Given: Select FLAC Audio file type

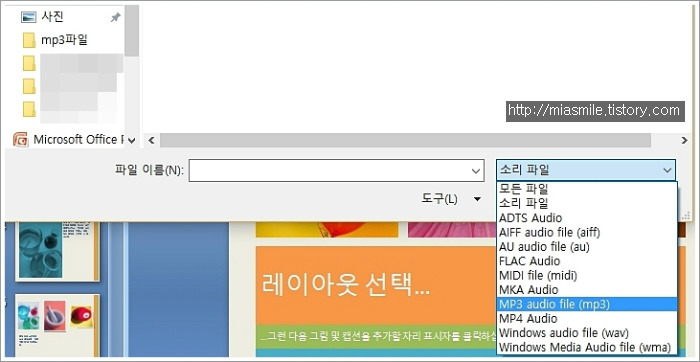Looking at the screenshot, I should [x=587, y=261].
